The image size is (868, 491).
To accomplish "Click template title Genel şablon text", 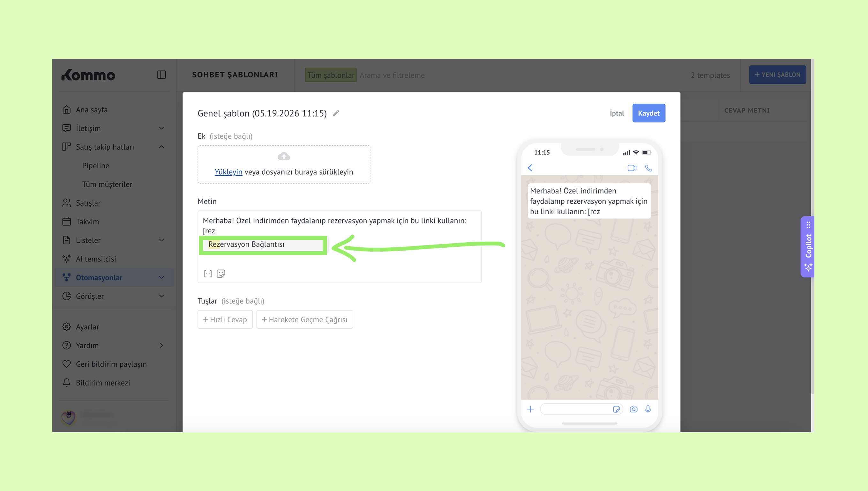I will click(262, 113).
